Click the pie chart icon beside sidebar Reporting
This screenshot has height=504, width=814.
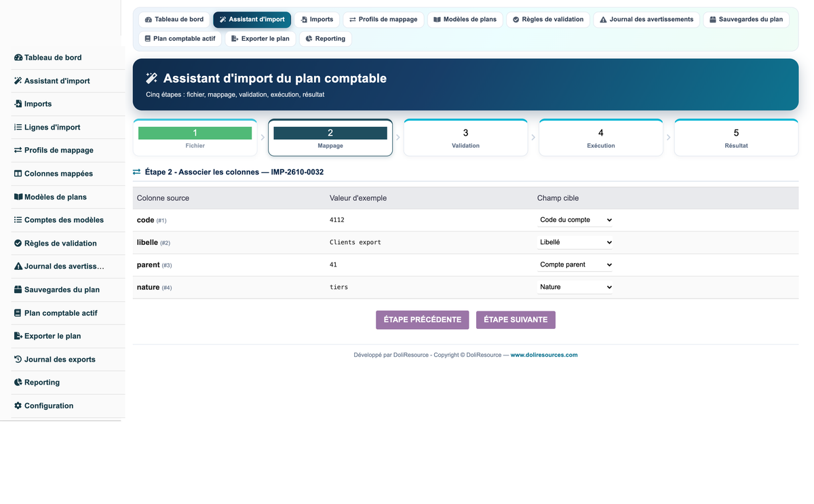pyautogui.click(x=18, y=382)
